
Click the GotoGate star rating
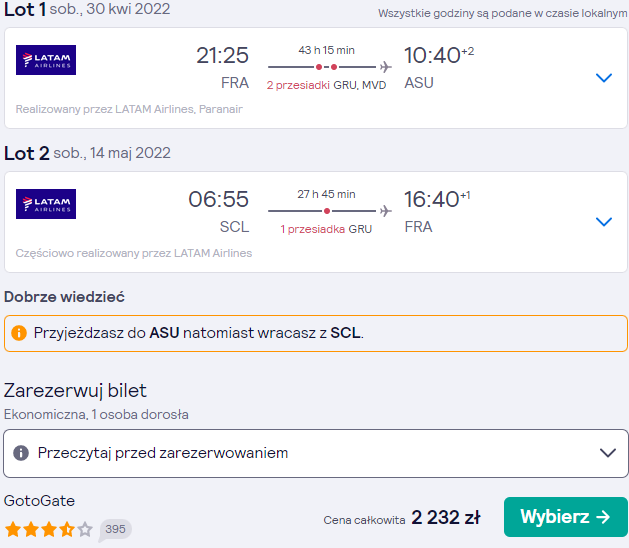point(49,530)
